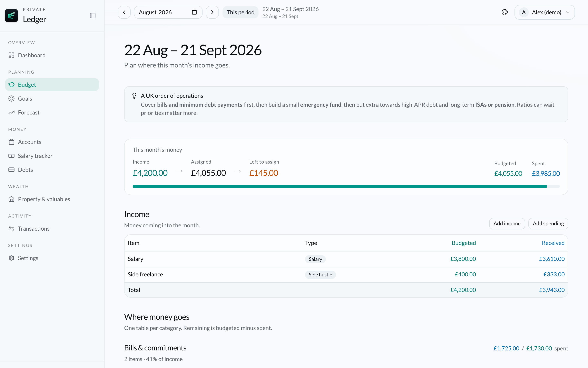Viewport: 588px width, 368px height.
Task: Click the Dashboard grid icon
Action: (x=11, y=55)
